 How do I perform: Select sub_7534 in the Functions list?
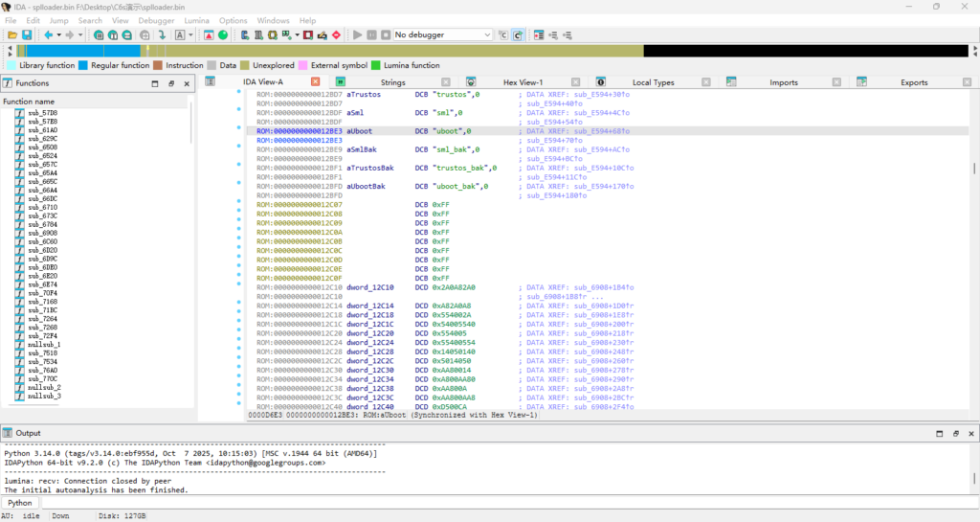tap(42, 362)
